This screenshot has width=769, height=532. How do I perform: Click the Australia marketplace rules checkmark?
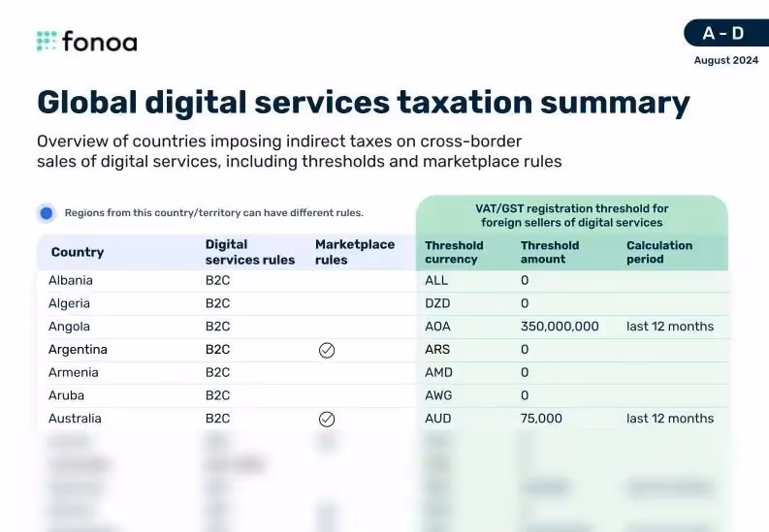327,420
